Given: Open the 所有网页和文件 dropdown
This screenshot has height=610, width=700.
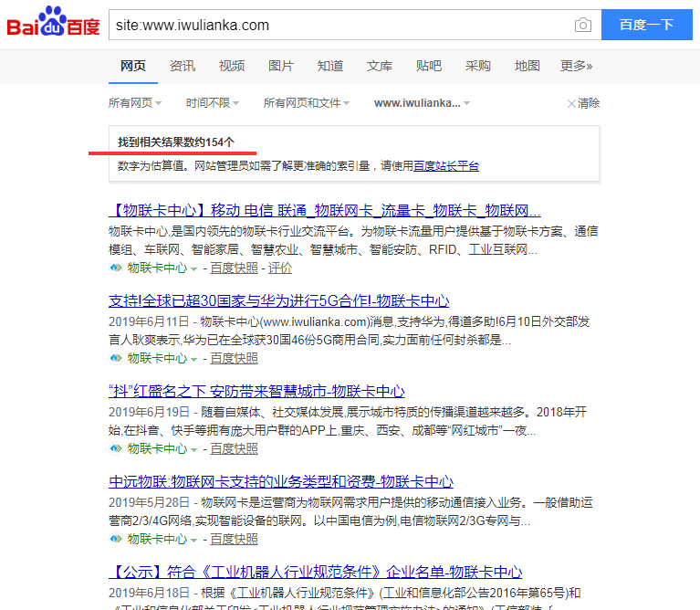Looking at the screenshot, I should 307,103.
